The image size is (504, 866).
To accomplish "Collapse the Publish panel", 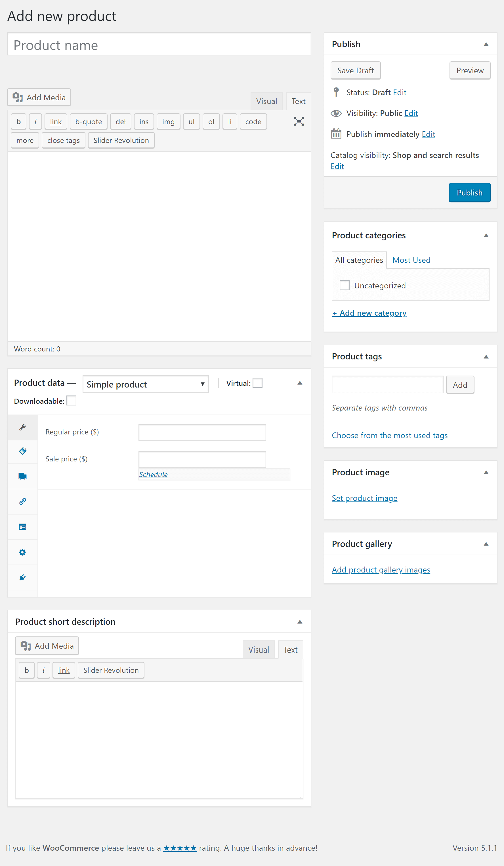I will click(486, 44).
